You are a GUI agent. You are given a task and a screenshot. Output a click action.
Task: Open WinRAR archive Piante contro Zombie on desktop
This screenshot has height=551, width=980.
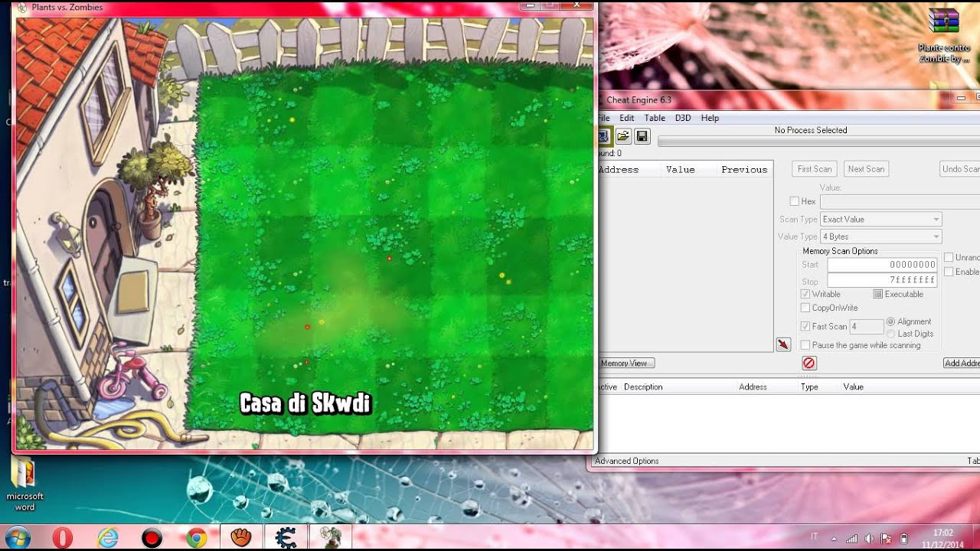click(x=944, y=36)
